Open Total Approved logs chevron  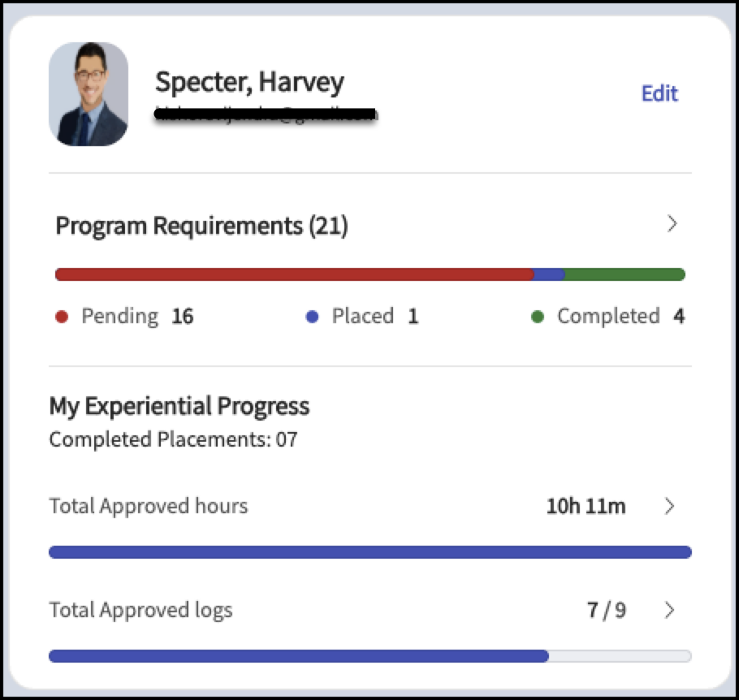tap(669, 610)
